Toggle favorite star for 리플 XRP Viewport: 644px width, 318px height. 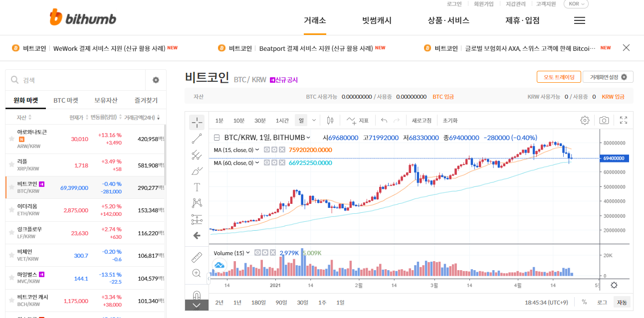pos(11,165)
